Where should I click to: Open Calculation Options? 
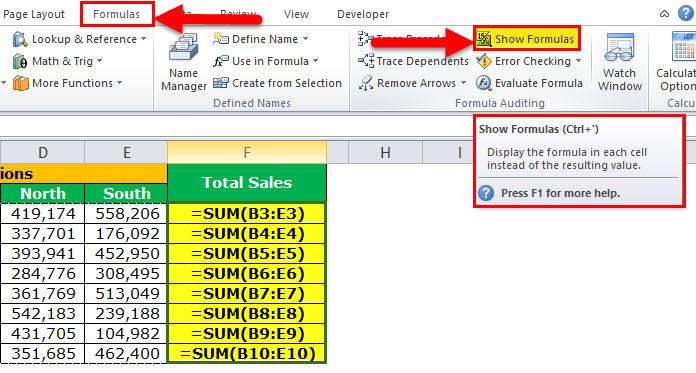pyautogui.click(x=677, y=62)
